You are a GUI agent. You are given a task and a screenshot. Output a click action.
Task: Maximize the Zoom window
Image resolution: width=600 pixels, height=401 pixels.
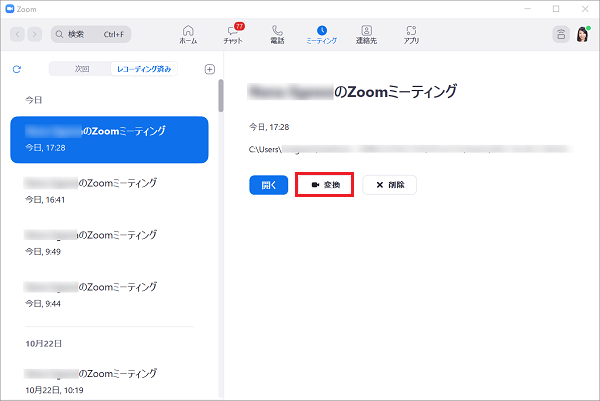556,9
